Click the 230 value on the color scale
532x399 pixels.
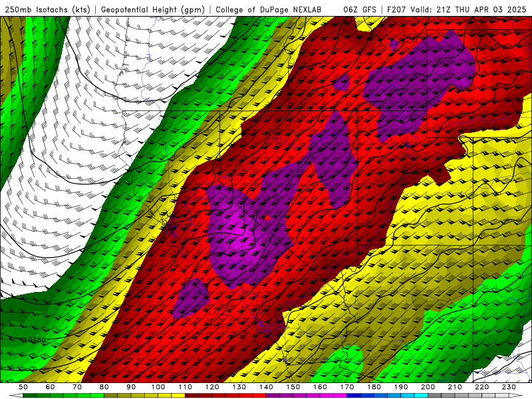point(509,387)
